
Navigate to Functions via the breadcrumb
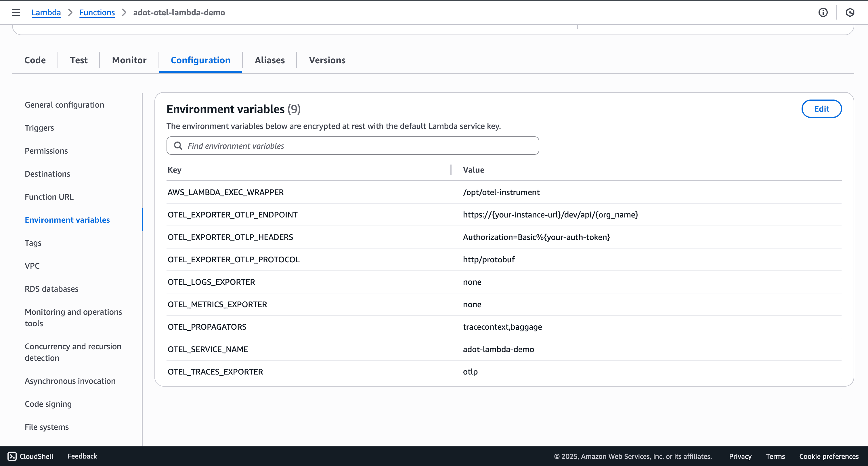[97, 12]
